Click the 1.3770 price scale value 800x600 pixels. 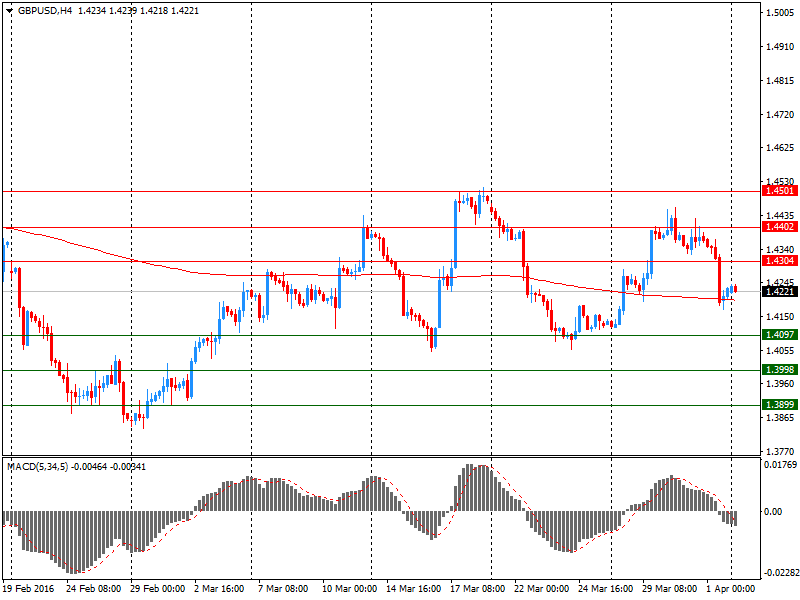(780, 452)
